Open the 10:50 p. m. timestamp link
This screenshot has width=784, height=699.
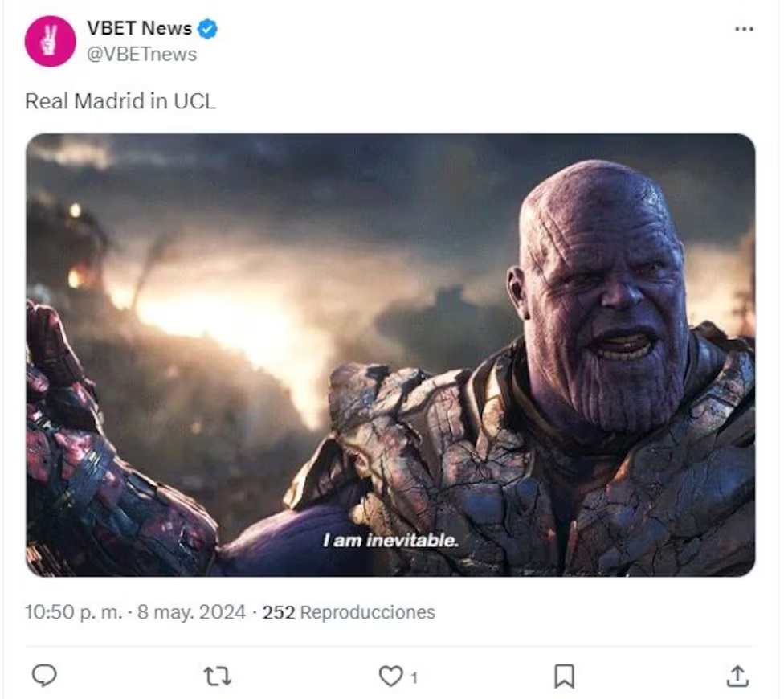(74, 612)
